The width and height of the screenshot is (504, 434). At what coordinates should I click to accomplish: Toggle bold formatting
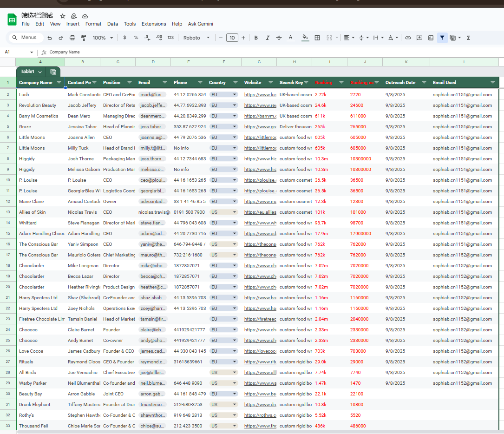tap(256, 38)
